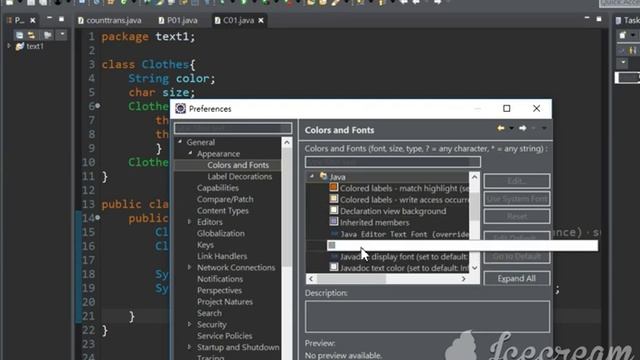Viewport: 640px width, 360px height.
Task: Select Javadoc display font entry
Action: tap(404, 257)
